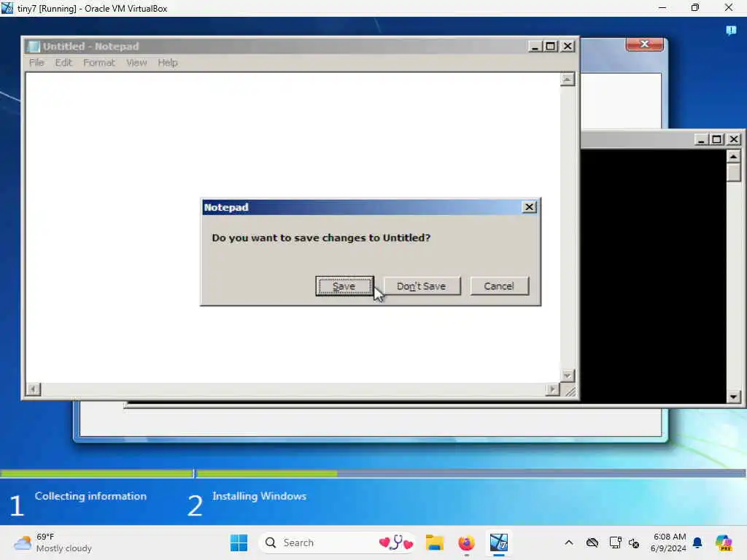Choose Don't Save in the dialog

[422, 286]
